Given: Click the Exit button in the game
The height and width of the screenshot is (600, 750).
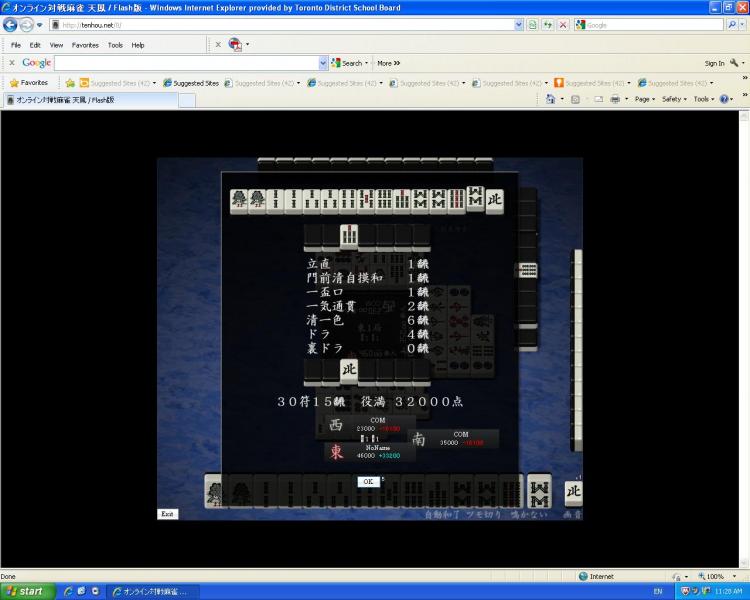Looking at the screenshot, I should point(167,514).
